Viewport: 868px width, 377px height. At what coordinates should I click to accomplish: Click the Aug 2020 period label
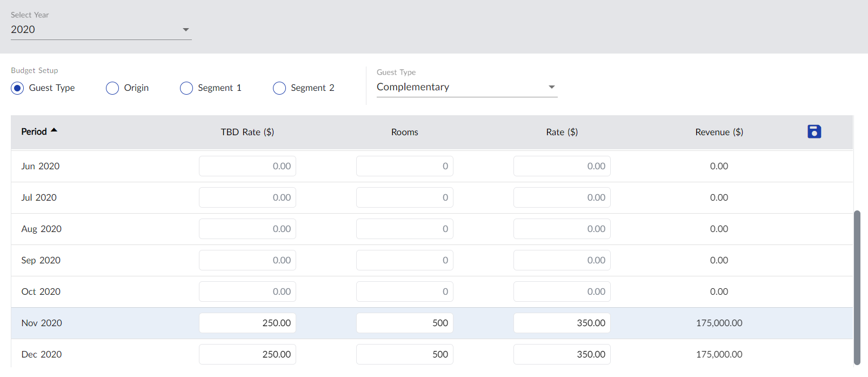(x=42, y=229)
